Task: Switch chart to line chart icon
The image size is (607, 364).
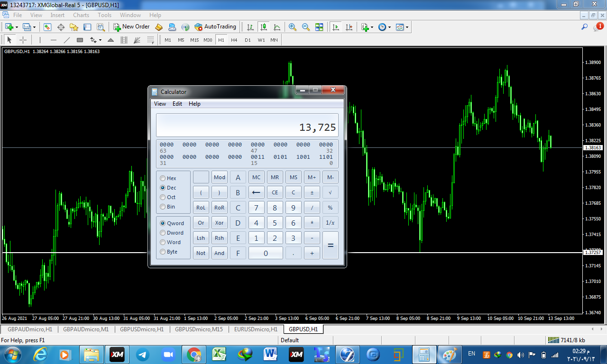Action: point(277,27)
